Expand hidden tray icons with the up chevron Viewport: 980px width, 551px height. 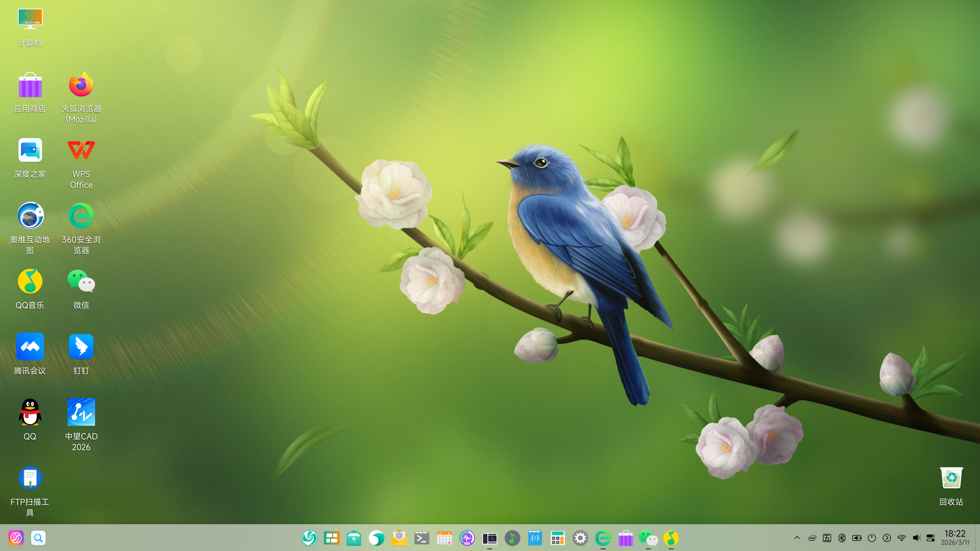[x=797, y=538]
